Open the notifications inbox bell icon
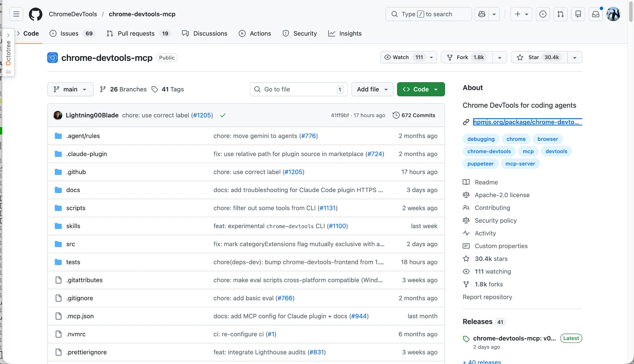This screenshot has height=364, width=634. (x=595, y=14)
